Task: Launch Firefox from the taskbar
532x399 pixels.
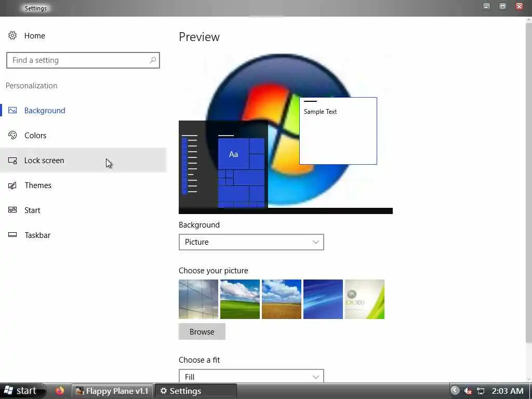Action: point(60,391)
